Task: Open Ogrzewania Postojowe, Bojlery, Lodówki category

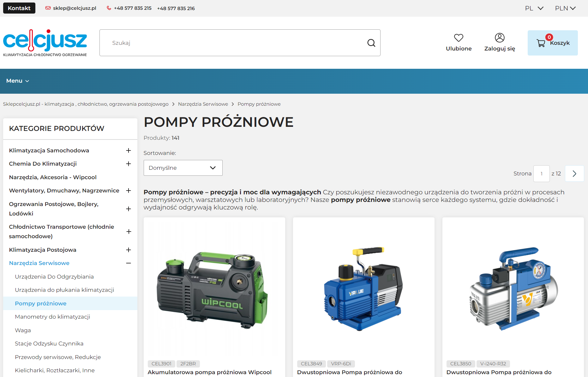Action: pos(54,209)
